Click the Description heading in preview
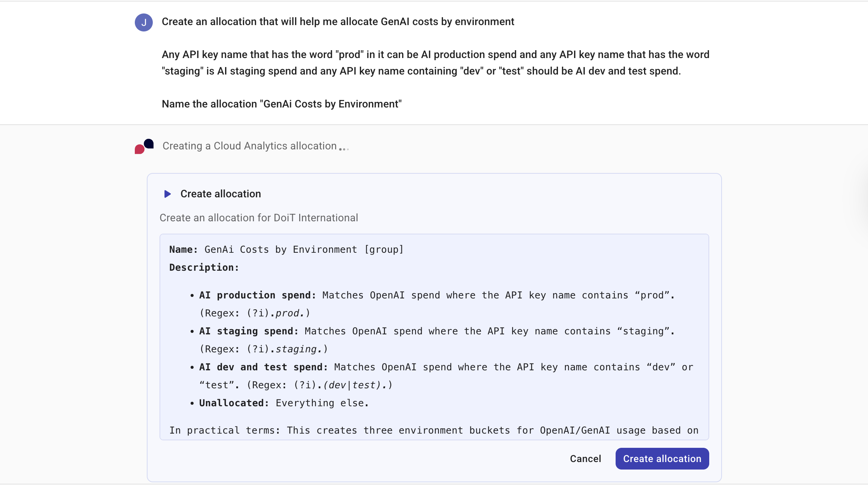The height and width of the screenshot is (492, 868). point(204,268)
